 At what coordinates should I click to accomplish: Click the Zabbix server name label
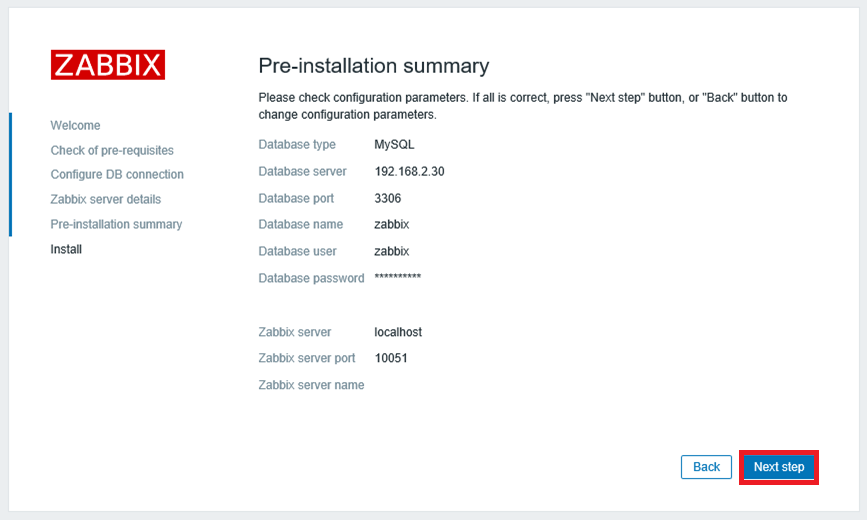(x=311, y=385)
